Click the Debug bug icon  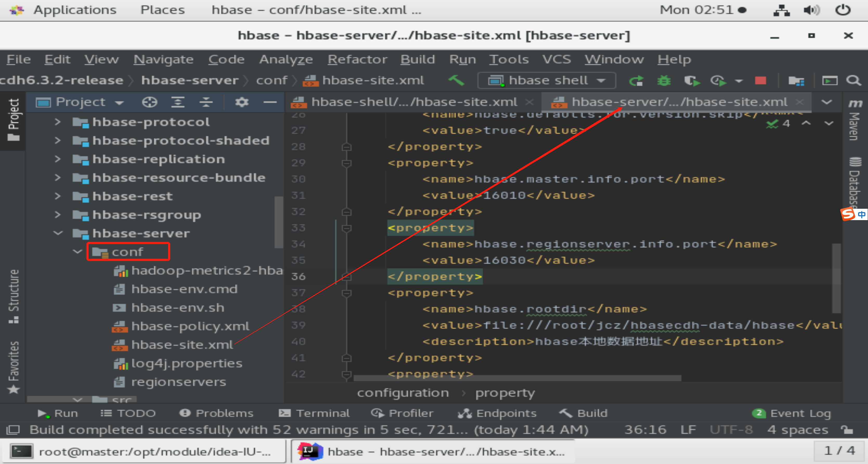[x=663, y=81]
